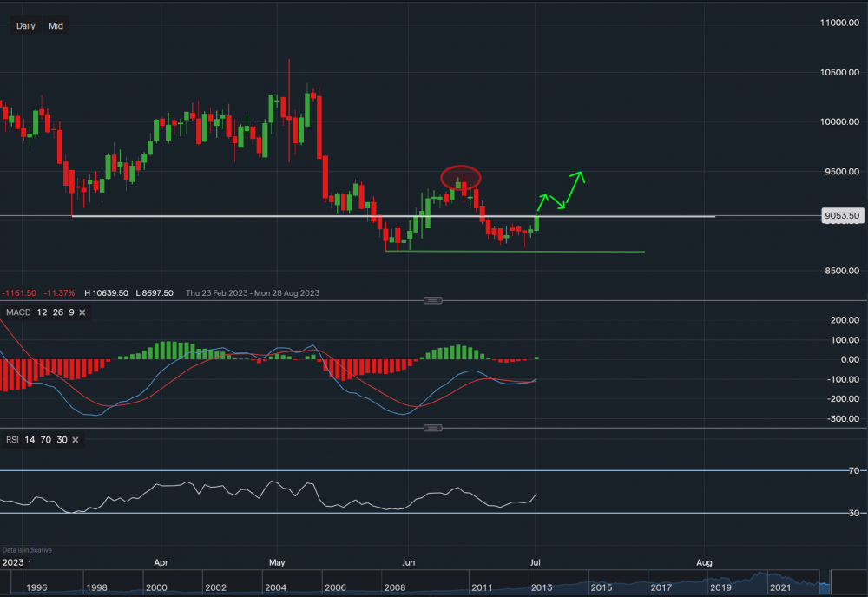This screenshot has height=597, width=868.
Task: Click the RSI indicator label
Action: click(x=12, y=440)
